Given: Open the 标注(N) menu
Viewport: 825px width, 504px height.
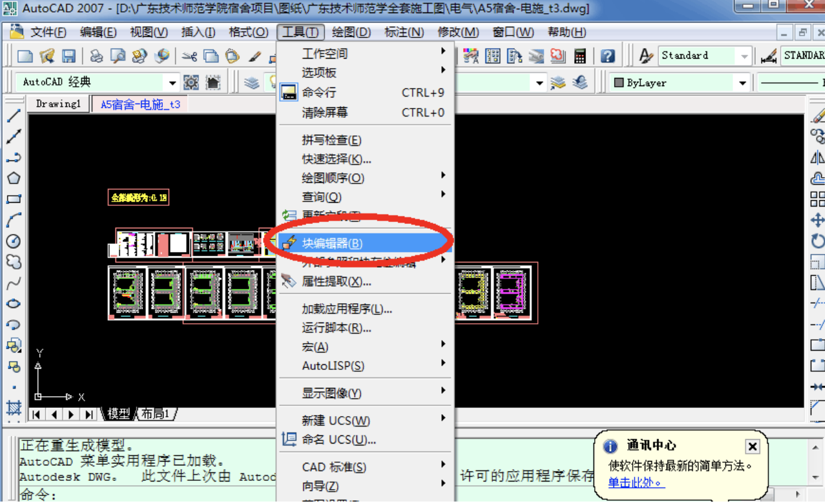Looking at the screenshot, I should coord(404,32).
